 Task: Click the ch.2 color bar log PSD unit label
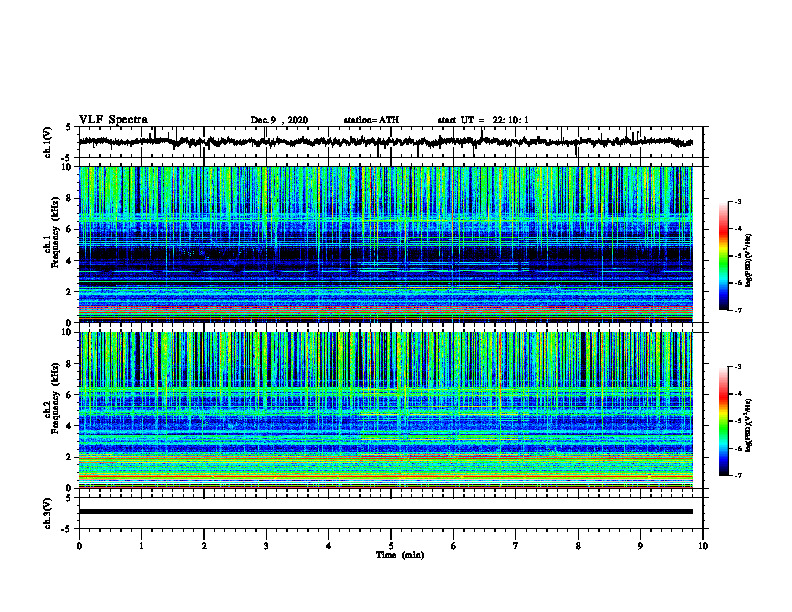(749, 424)
